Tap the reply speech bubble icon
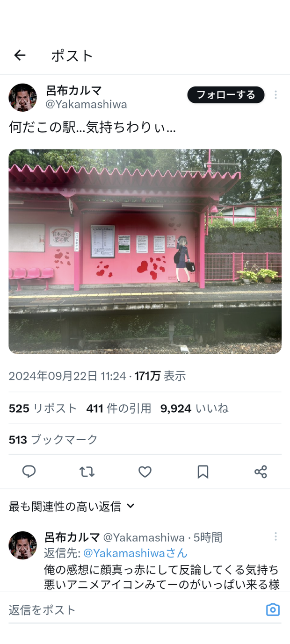Viewport: 290px width, 644px height. click(29, 472)
